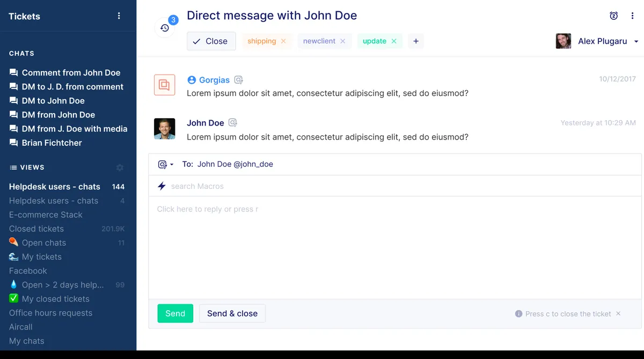Open the Comment from John Doe conversation
The image size is (644, 359).
point(70,72)
